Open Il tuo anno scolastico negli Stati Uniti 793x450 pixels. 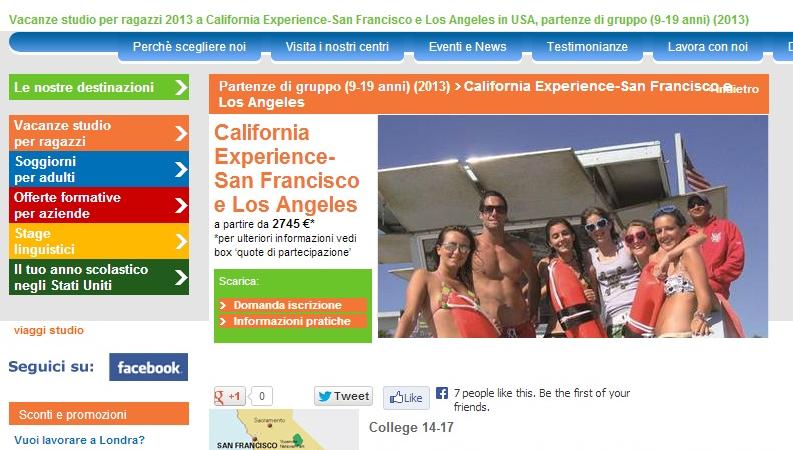click(99, 277)
